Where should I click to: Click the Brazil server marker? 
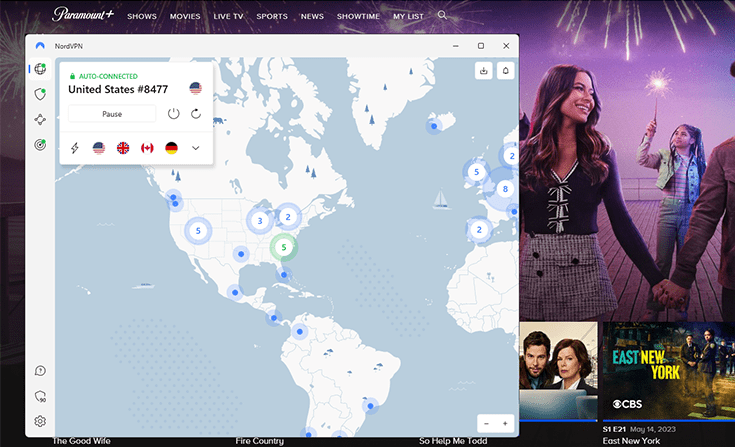pos(370,406)
